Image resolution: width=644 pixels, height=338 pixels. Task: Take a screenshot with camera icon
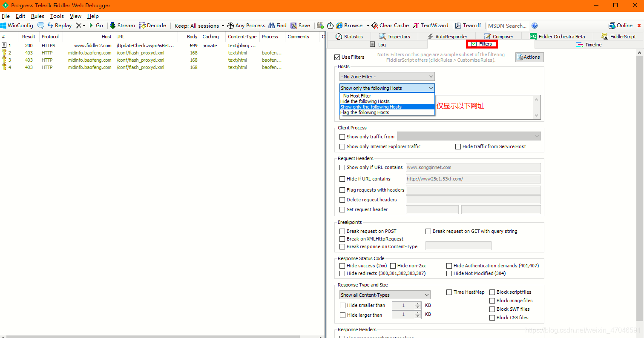click(x=320, y=26)
